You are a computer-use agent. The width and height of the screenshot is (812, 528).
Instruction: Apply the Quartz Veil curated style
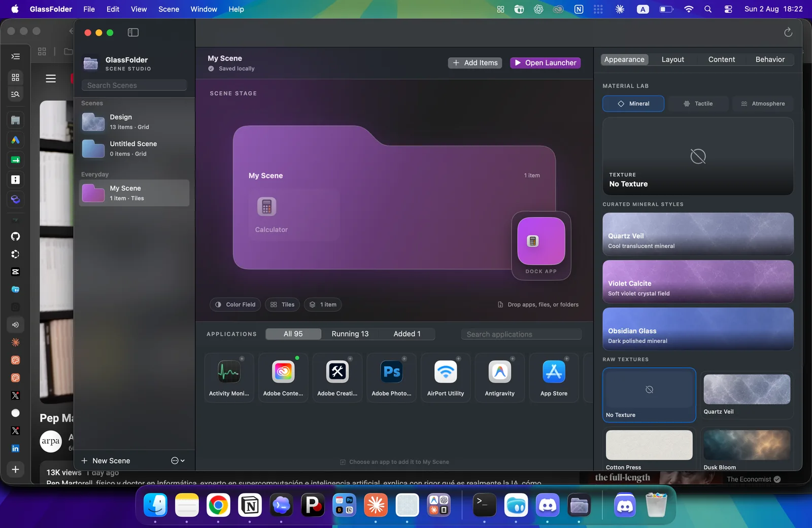(x=698, y=234)
